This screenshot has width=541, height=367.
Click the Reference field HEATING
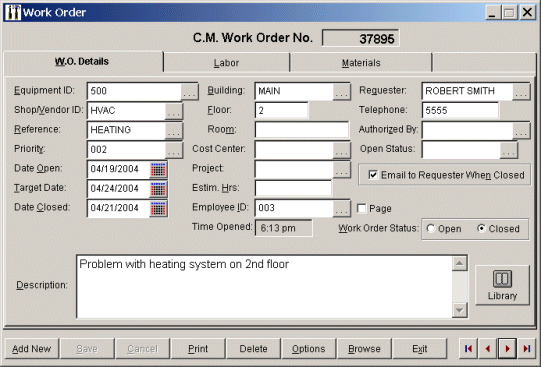click(x=127, y=130)
